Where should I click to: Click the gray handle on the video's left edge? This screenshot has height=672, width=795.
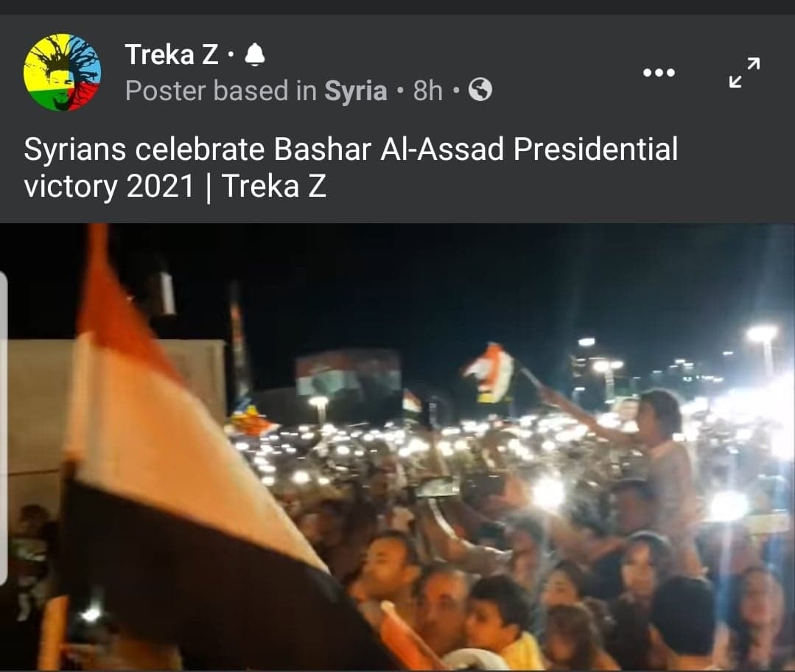tap(4, 429)
